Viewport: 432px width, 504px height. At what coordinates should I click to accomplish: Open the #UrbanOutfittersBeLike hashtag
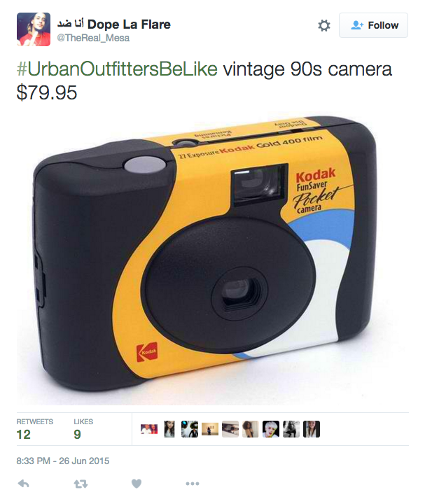117,69
